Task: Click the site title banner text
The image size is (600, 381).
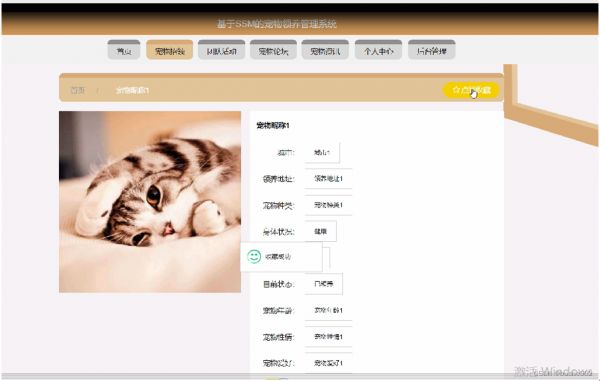Action: [x=277, y=24]
